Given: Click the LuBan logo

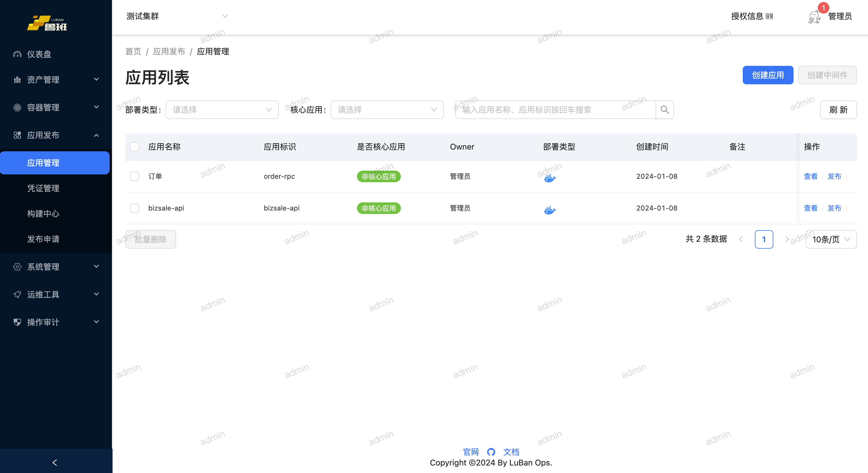Looking at the screenshot, I should (x=48, y=23).
